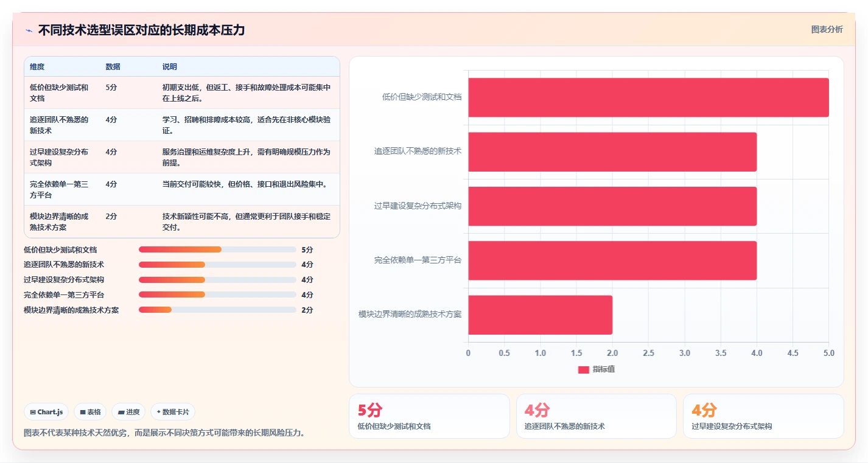The image size is (868, 463).
Task: Click chart axis label 完全依赖单一第三方平台
Action: [418, 260]
